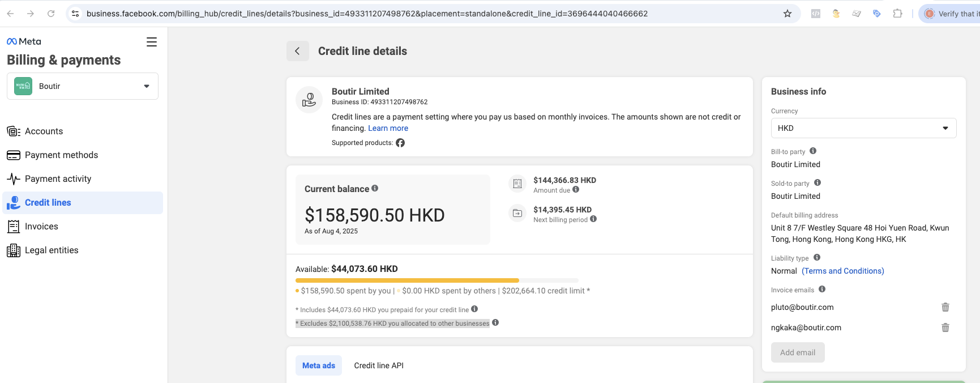Click the Verify that it's you profile chip
Screen dimensions: 980x383
[x=950, y=14]
